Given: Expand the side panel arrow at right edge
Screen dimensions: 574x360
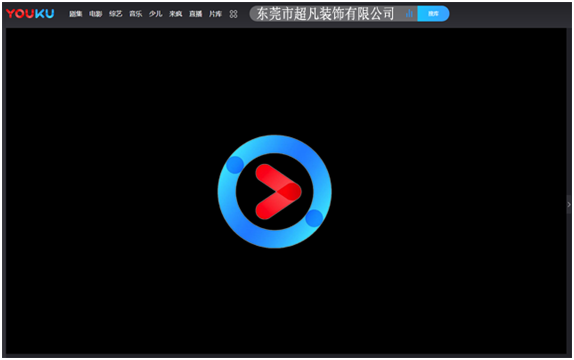Looking at the screenshot, I should click(x=569, y=204).
